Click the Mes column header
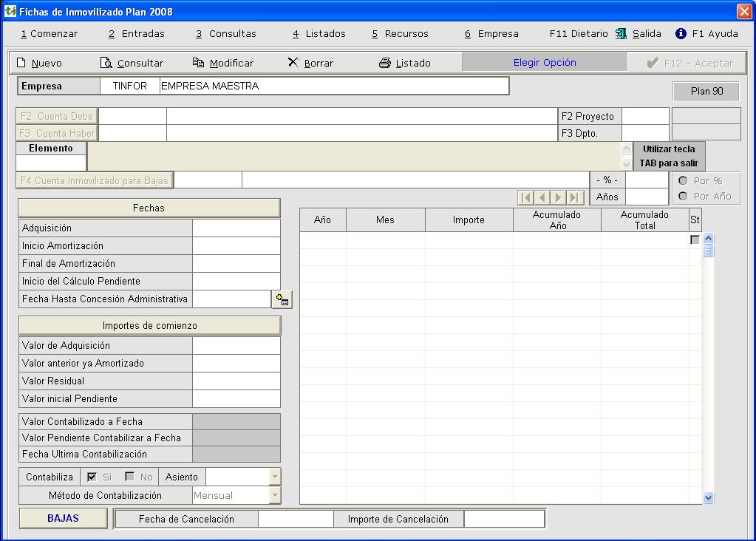The width and height of the screenshot is (756, 541). pyautogui.click(x=385, y=220)
